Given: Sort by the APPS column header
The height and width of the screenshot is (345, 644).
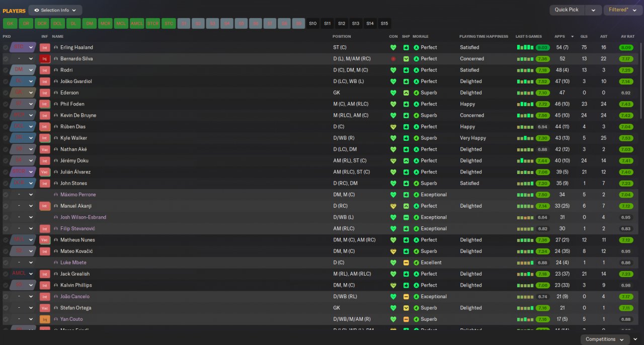Looking at the screenshot, I should coord(559,37).
